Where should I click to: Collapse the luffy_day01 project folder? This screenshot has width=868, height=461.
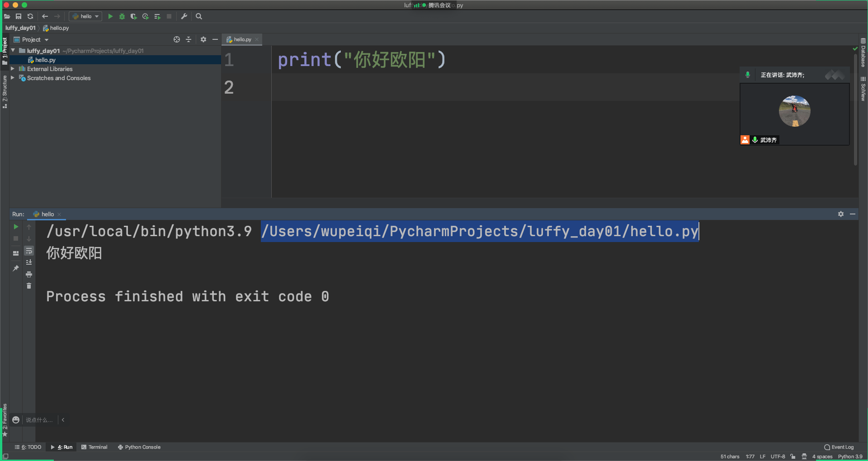(x=13, y=51)
